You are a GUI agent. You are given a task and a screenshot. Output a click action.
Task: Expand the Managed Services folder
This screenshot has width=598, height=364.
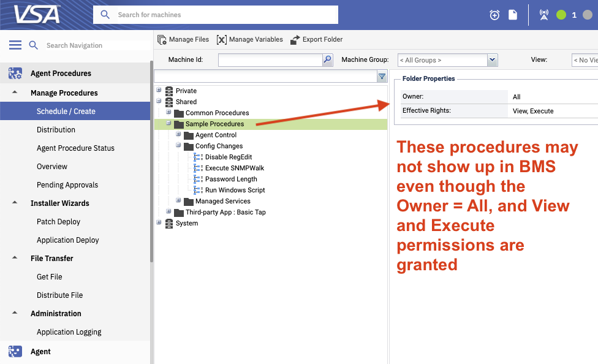(179, 200)
